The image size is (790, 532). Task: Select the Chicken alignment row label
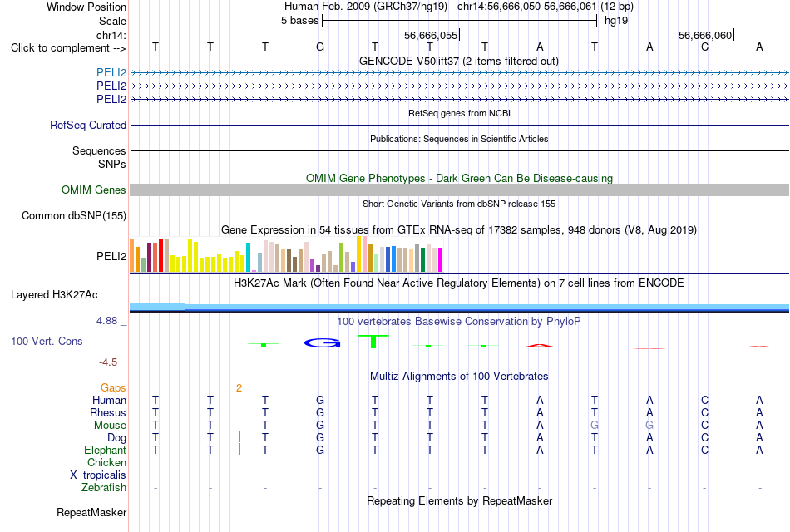(x=106, y=462)
